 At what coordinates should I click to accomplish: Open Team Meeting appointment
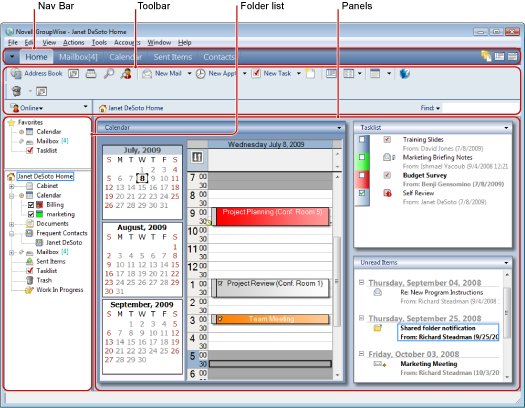click(x=272, y=319)
